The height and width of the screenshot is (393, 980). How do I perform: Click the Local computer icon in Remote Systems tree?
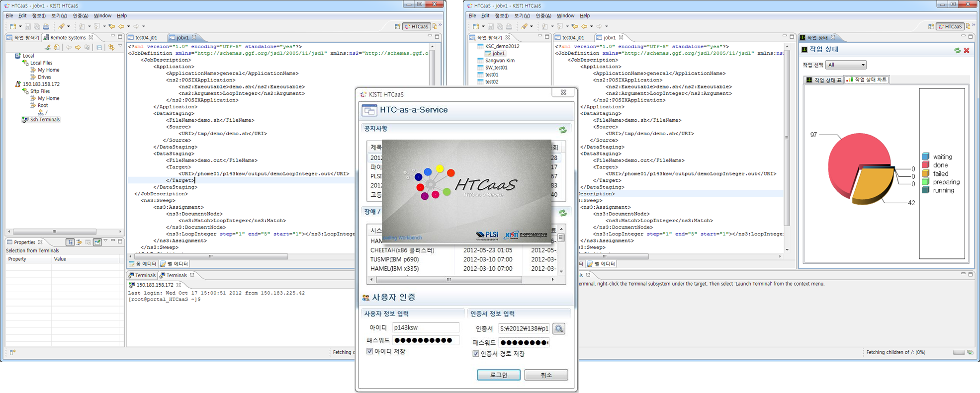click(x=18, y=56)
